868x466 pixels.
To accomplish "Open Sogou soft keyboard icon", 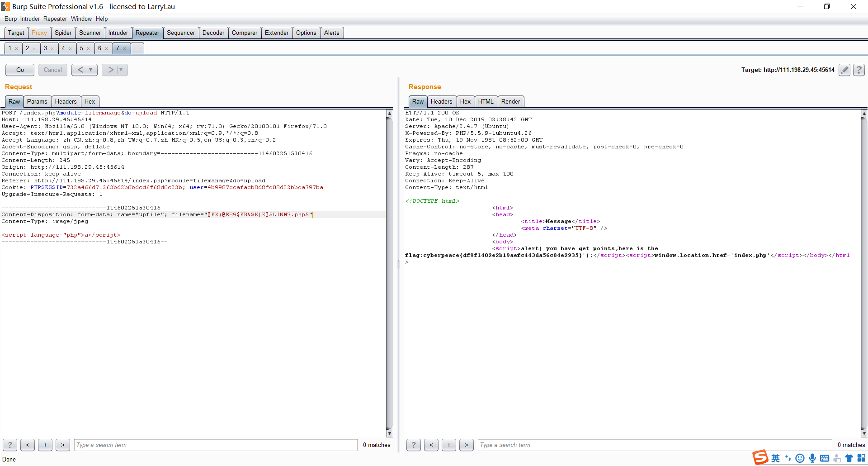I will [x=825, y=458].
